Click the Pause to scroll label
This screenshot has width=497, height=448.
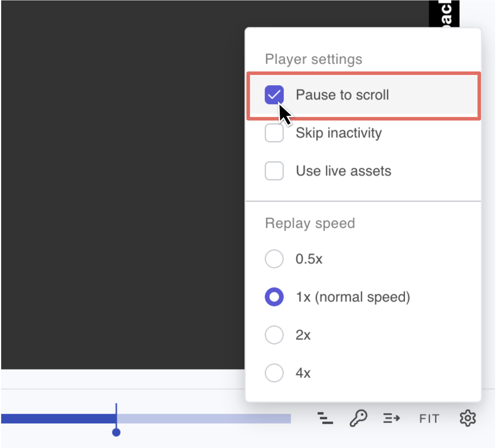[342, 95]
